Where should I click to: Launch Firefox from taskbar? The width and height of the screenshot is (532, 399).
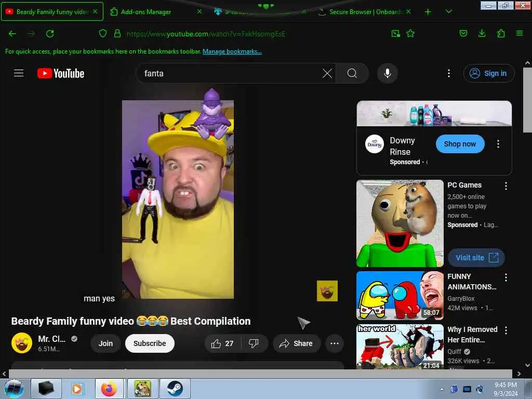coord(109,389)
